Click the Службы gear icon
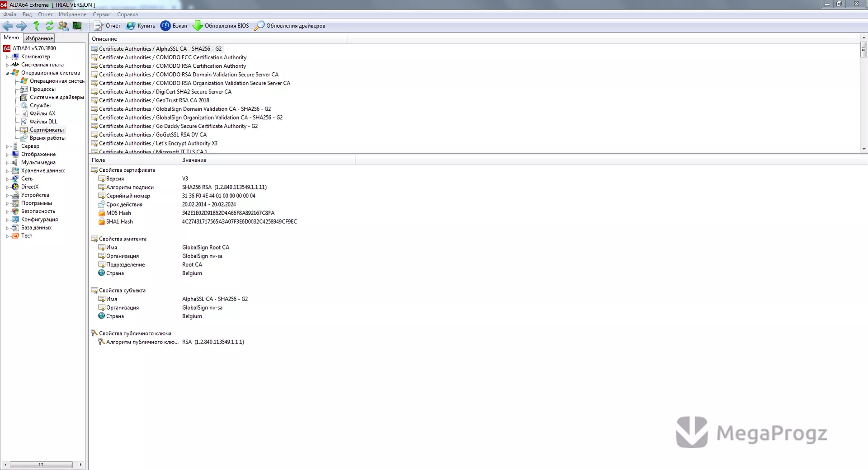The height and width of the screenshot is (470, 868). pyautogui.click(x=24, y=105)
